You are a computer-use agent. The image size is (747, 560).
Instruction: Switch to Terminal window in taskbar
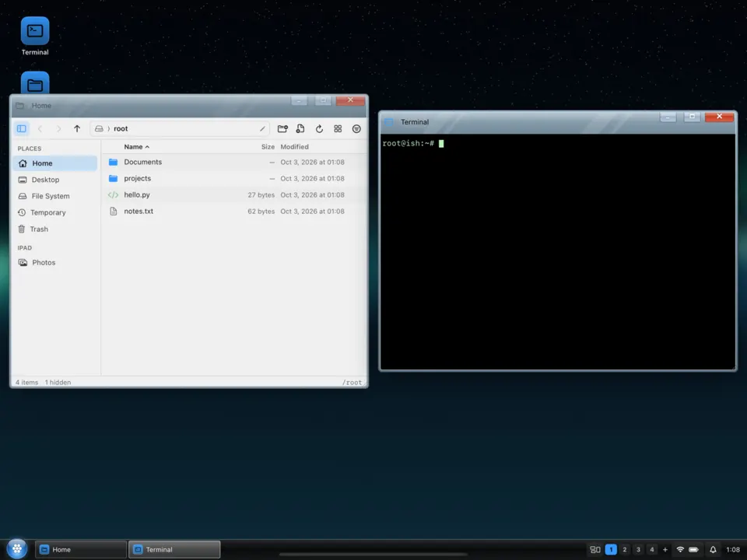pos(174,550)
